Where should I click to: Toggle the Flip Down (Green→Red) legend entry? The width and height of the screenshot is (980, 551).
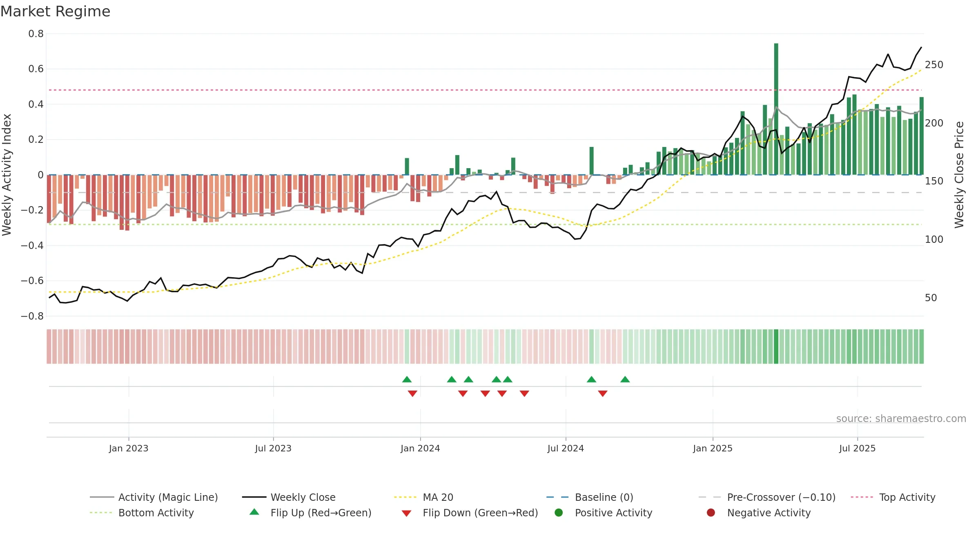pos(470,513)
